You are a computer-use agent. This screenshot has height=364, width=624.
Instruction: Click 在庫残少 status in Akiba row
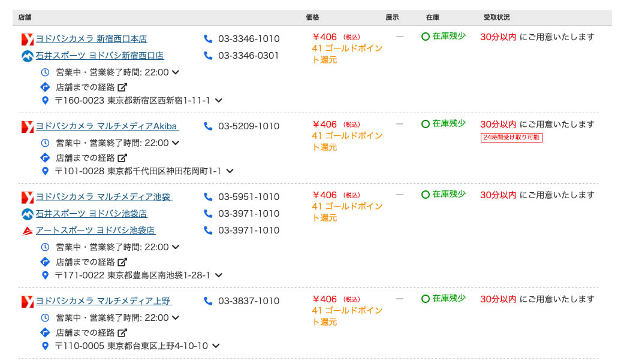(444, 123)
